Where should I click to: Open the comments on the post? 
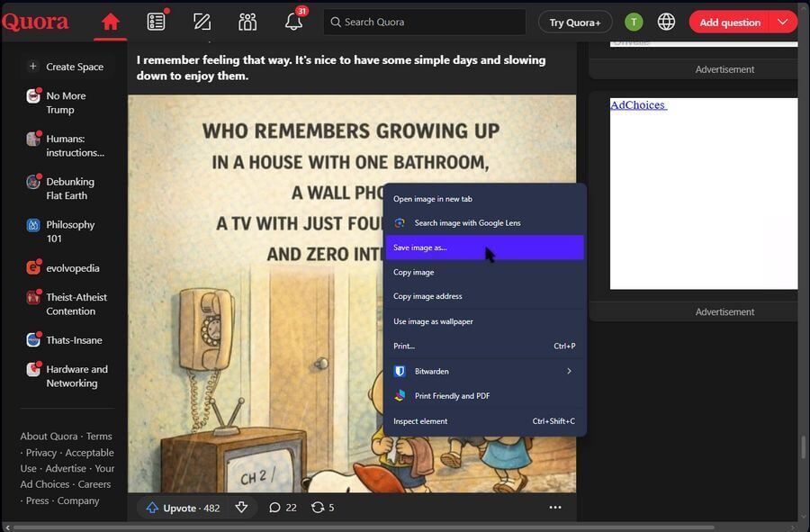click(283, 508)
